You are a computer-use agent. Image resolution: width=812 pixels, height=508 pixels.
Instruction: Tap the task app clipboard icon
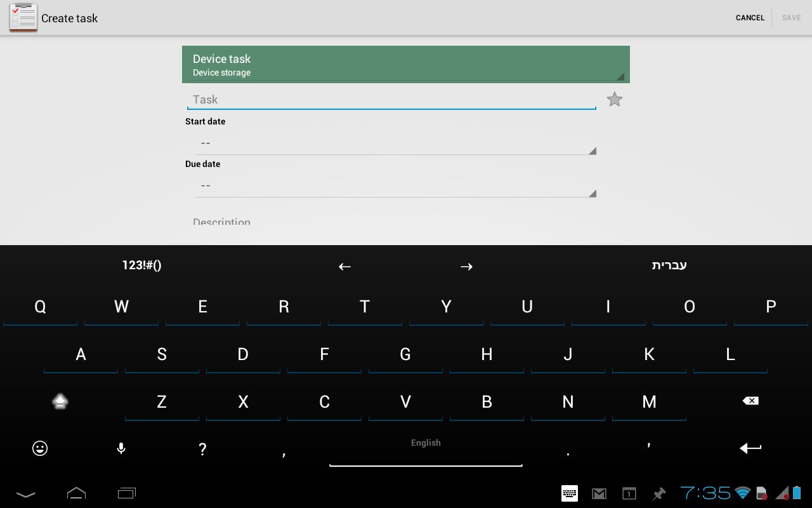click(x=23, y=18)
